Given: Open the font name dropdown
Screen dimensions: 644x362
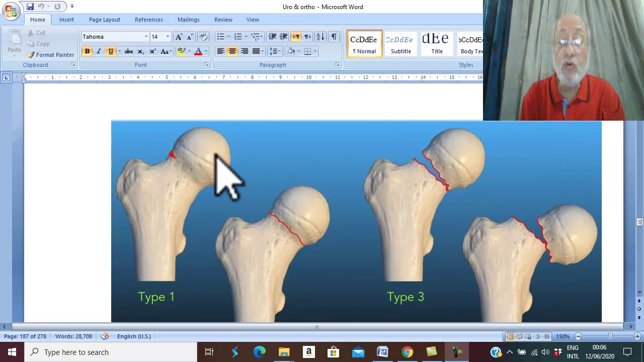Looking at the screenshot, I should pyautogui.click(x=146, y=37).
